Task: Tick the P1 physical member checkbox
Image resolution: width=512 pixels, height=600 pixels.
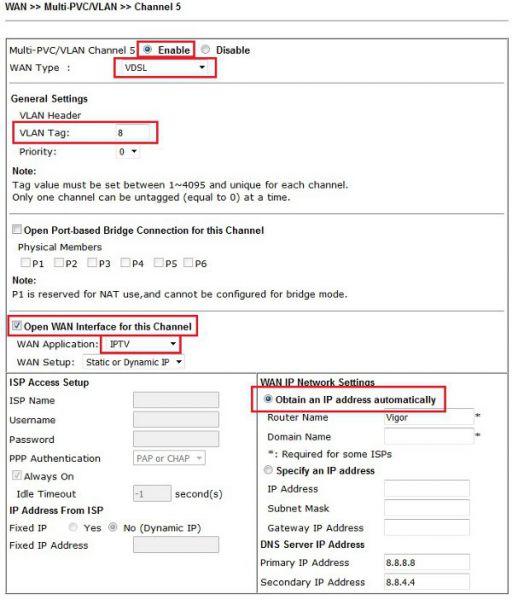Action: pyautogui.click(x=25, y=262)
